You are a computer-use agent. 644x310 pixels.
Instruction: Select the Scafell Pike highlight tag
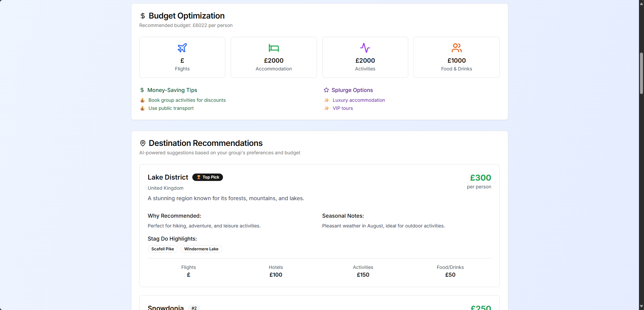pyautogui.click(x=163, y=249)
